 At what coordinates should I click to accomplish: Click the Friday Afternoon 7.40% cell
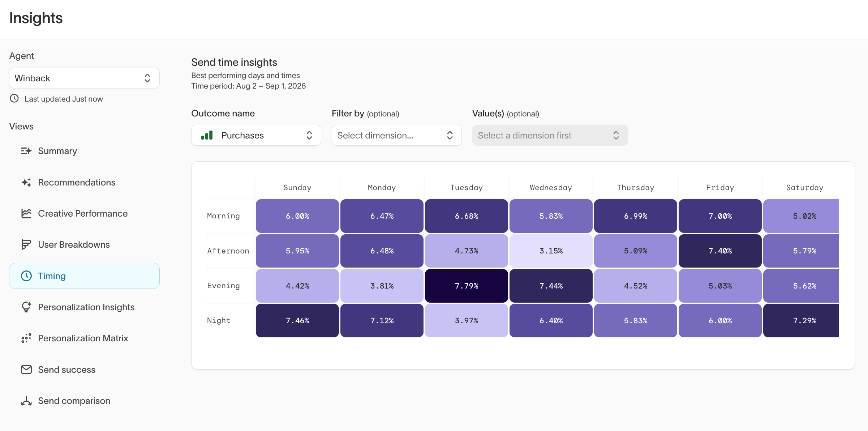pyautogui.click(x=720, y=251)
